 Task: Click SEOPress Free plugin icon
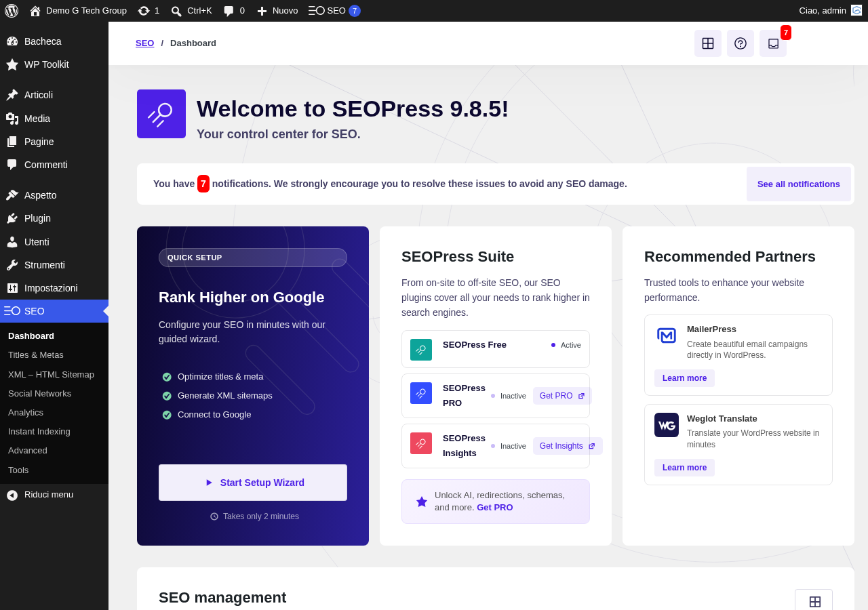[x=421, y=350]
